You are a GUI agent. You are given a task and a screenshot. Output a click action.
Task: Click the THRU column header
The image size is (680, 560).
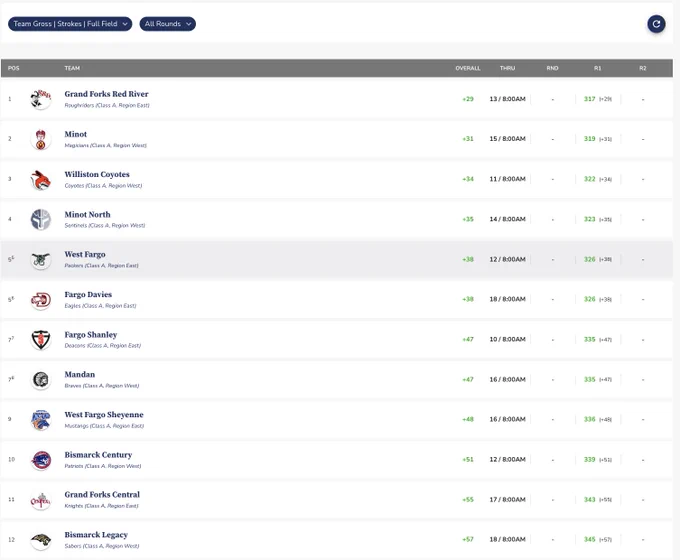[x=507, y=69]
